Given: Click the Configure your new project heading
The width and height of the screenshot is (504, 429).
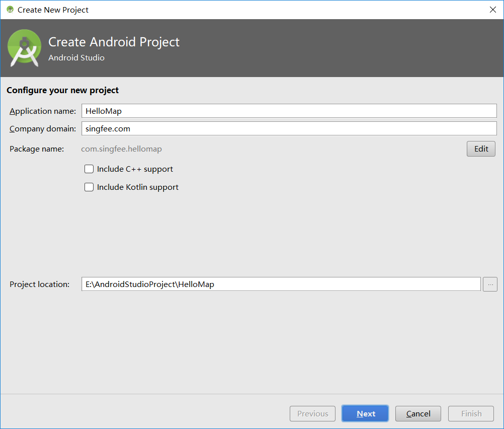Looking at the screenshot, I should [63, 91].
